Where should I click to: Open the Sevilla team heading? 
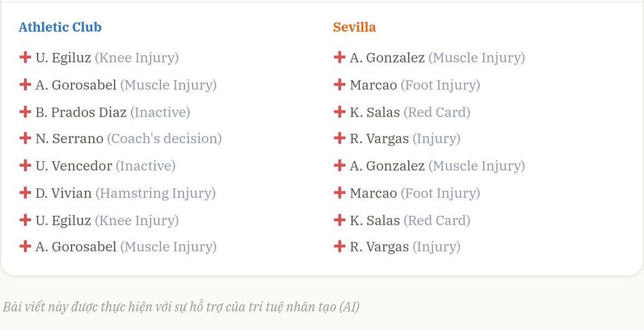point(354,27)
